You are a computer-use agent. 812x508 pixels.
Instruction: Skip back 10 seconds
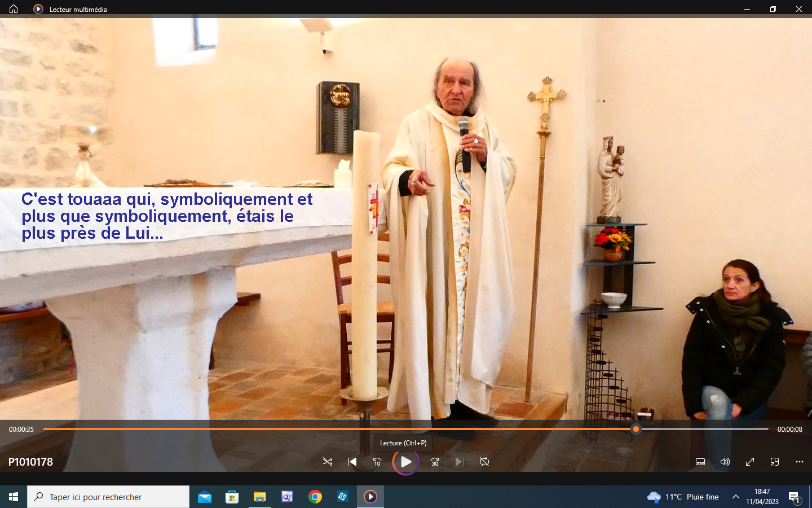[377, 462]
